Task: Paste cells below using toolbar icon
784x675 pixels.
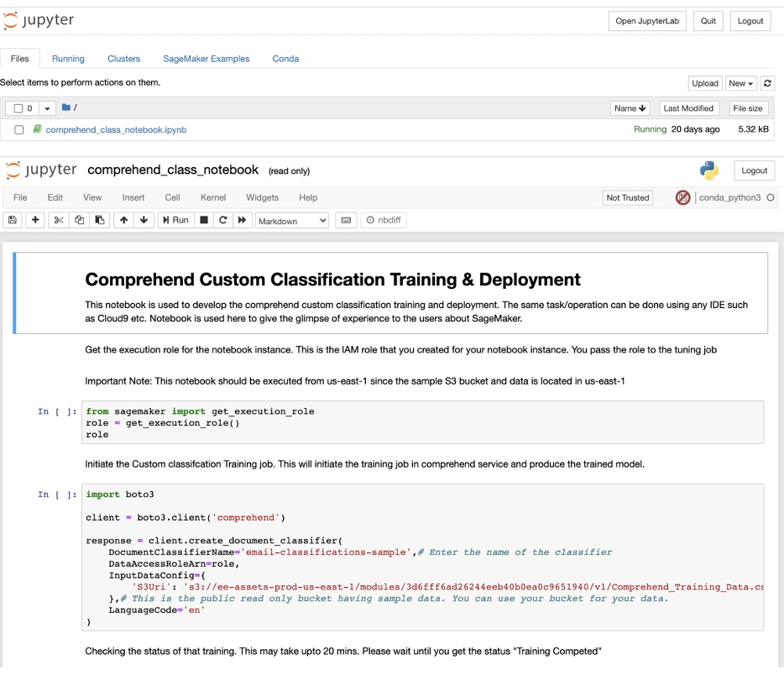Action: (x=100, y=220)
